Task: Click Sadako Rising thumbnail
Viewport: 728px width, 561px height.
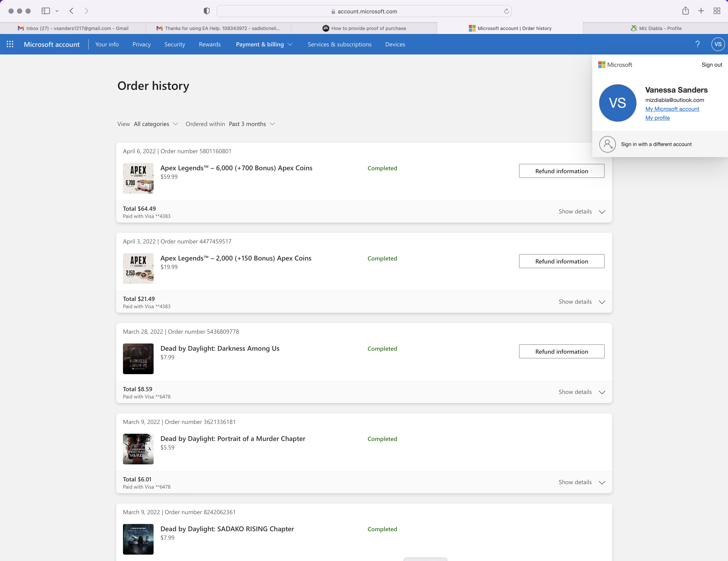Action: click(138, 539)
